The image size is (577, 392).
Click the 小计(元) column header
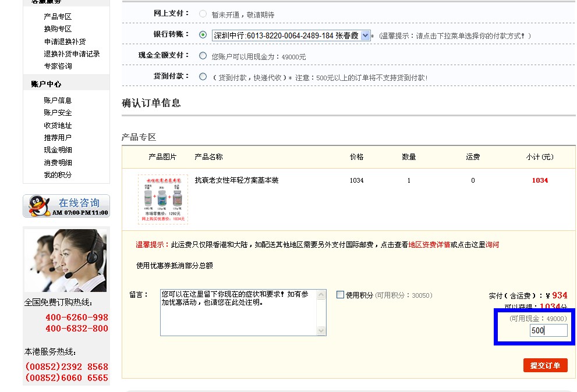(x=540, y=157)
